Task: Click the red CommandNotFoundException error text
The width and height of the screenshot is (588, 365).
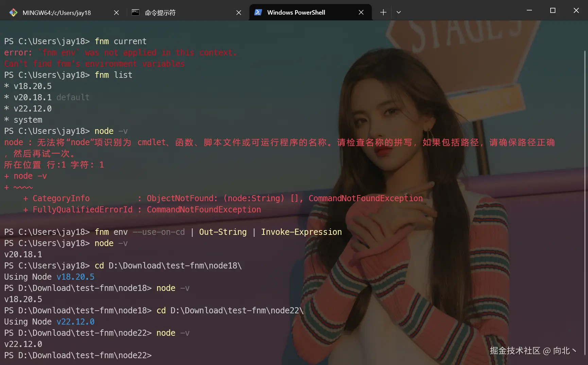Action: pyautogui.click(x=365, y=198)
